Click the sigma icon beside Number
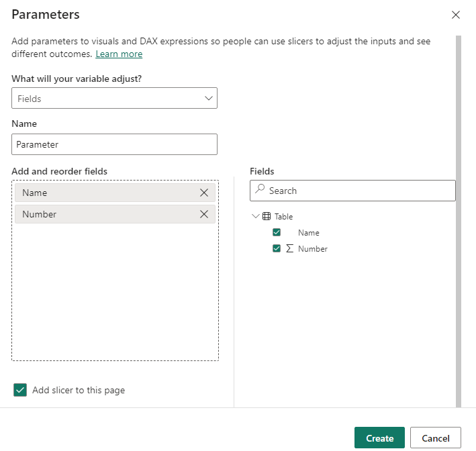476x451 pixels. pyautogui.click(x=290, y=248)
